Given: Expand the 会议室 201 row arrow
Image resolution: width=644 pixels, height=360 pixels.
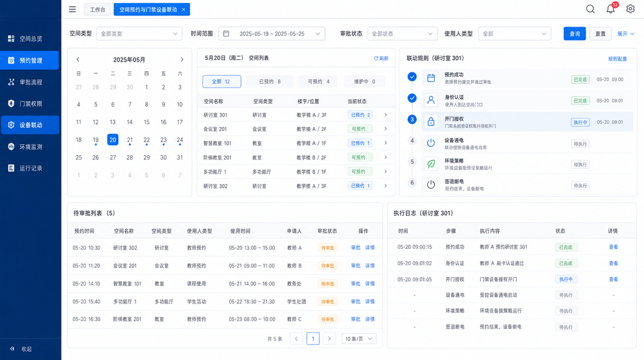Looking at the screenshot, I should pyautogui.click(x=385, y=128).
